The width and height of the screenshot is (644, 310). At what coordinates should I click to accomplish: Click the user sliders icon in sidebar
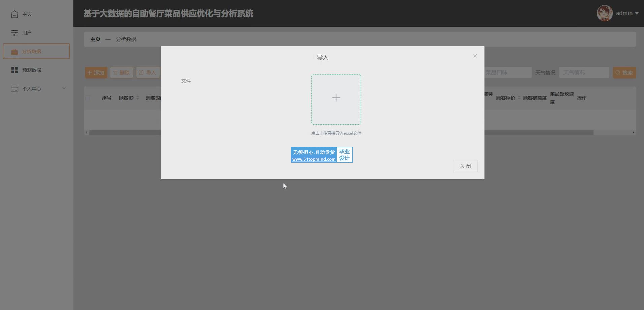14,33
